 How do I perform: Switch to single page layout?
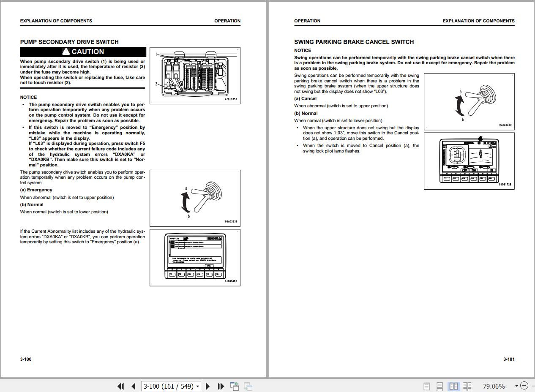tap(426, 386)
